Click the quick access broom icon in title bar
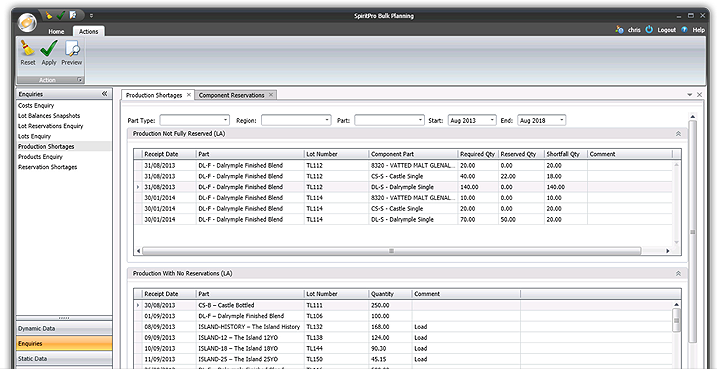 [x=49, y=16]
